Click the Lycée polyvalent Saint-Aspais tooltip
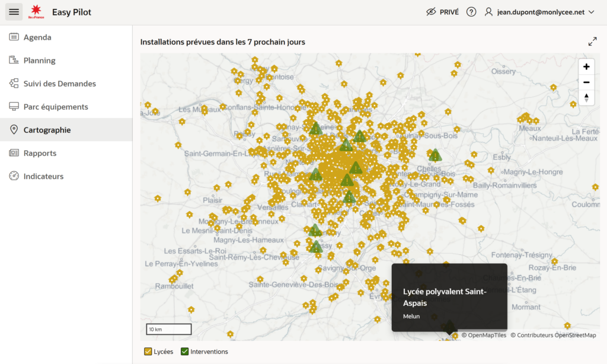The image size is (607, 364). pyautogui.click(x=449, y=298)
